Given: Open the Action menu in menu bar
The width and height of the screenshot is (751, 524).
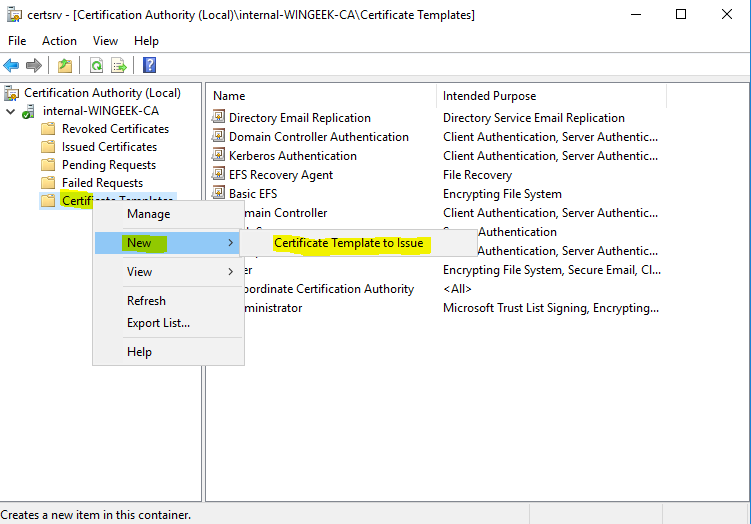Looking at the screenshot, I should tap(59, 41).
